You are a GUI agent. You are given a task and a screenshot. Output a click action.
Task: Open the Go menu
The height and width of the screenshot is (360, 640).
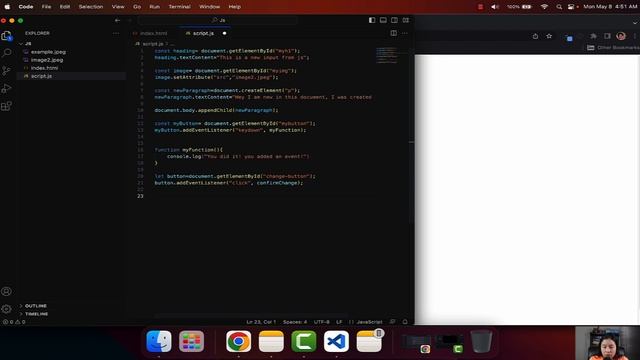pyautogui.click(x=137, y=7)
